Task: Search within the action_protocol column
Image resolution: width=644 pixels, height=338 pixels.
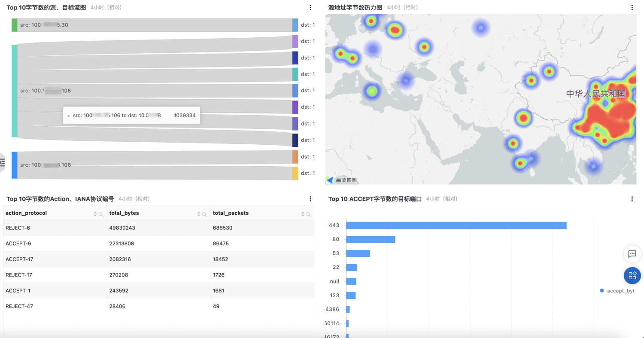Action: 101,214
